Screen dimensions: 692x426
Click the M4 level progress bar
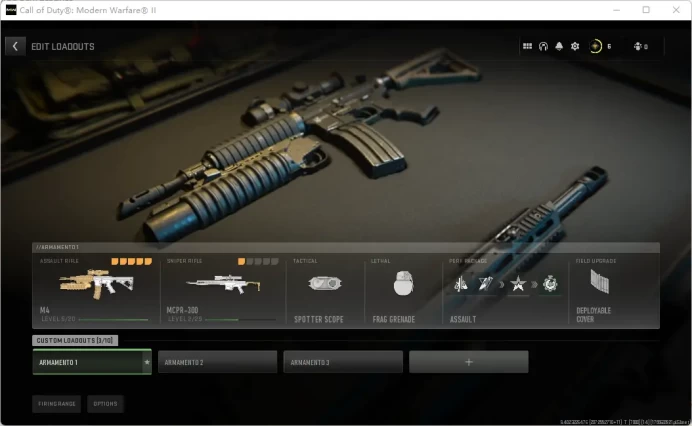click(x=113, y=320)
